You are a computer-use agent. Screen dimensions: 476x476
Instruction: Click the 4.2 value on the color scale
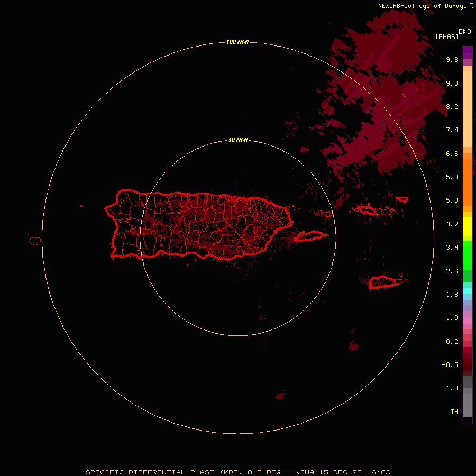452,224
